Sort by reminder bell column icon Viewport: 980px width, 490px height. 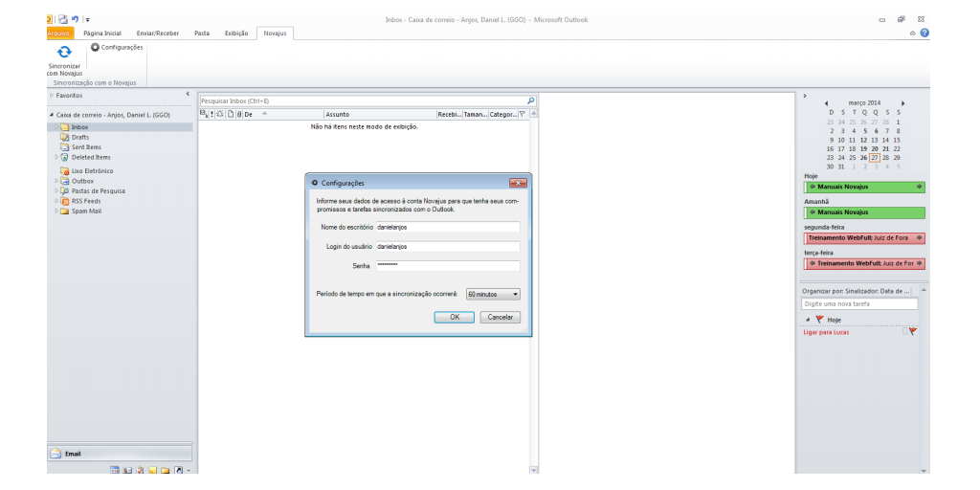(x=220, y=115)
